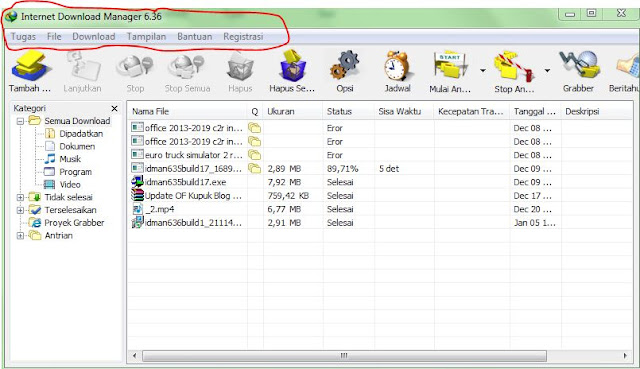640x369 pixels.
Task: Click the Hapus Selesai icon
Action: [x=292, y=66]
